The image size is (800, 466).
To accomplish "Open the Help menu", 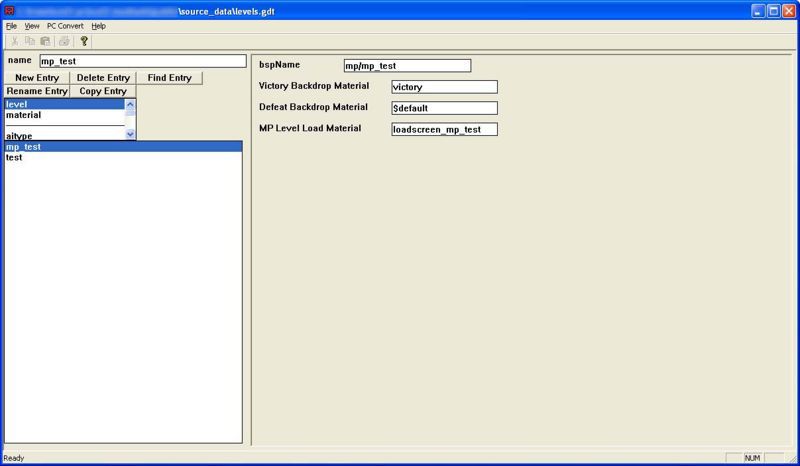I will click(98, 25).
